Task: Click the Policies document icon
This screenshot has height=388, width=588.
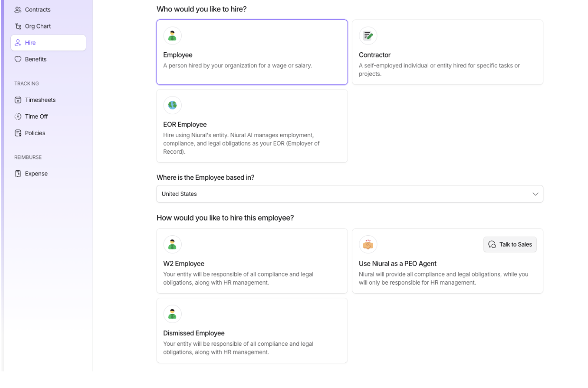Action: pyautogui.click(x=18, y=133)
